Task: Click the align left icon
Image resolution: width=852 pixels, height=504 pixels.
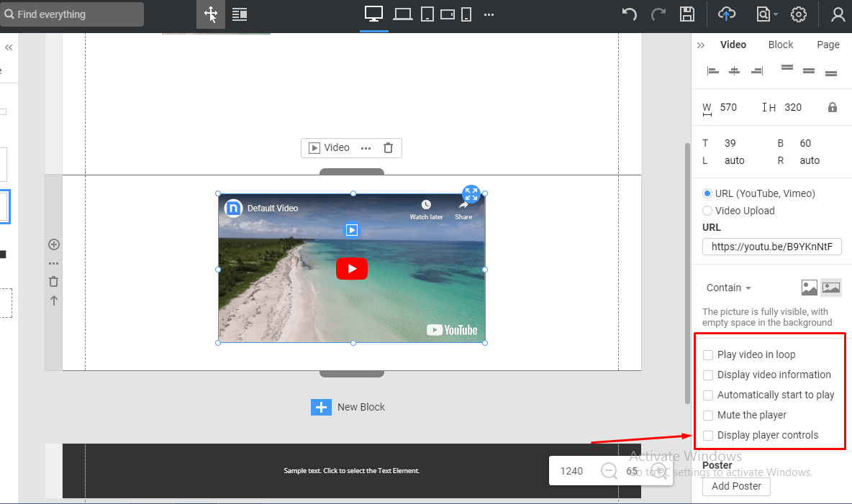Action: pyautogui.click(x=712, y=70)
